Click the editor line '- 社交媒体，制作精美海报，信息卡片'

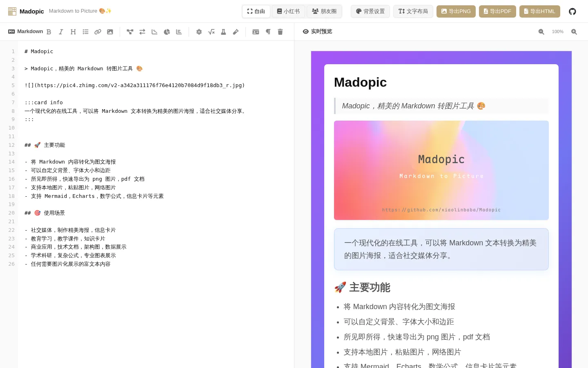(x=70, y=230)
